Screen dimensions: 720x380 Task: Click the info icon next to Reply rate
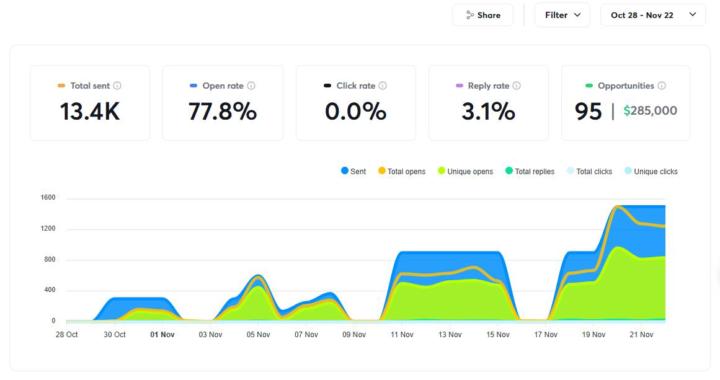coord(517,85)
